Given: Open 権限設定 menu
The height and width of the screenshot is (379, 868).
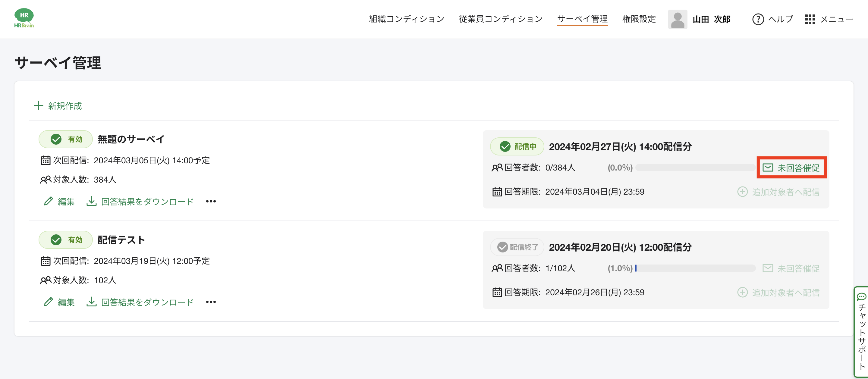Looking at the screenshot, I should 639,19.
